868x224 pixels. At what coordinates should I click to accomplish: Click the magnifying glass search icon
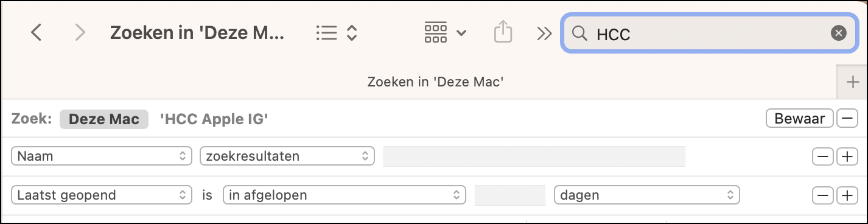[581, 33]
